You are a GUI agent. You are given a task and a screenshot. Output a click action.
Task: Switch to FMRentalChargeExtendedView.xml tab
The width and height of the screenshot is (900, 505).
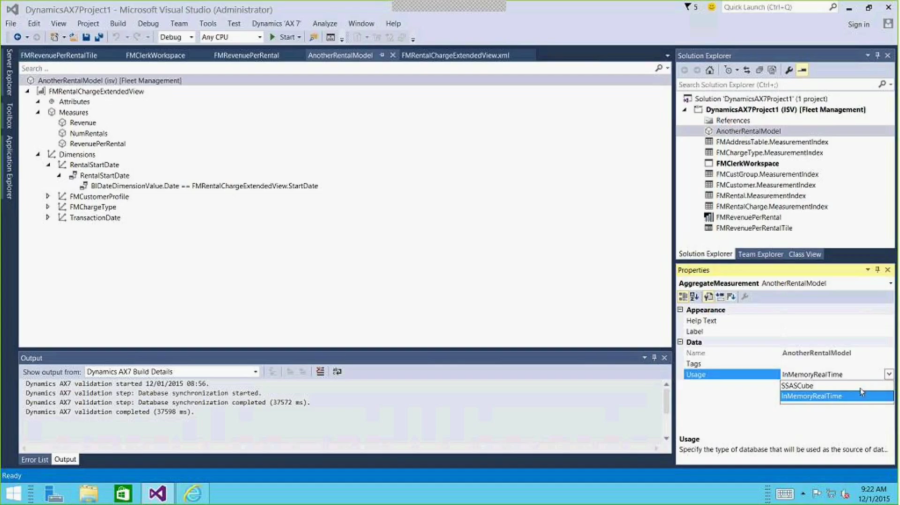pos(456,55)
